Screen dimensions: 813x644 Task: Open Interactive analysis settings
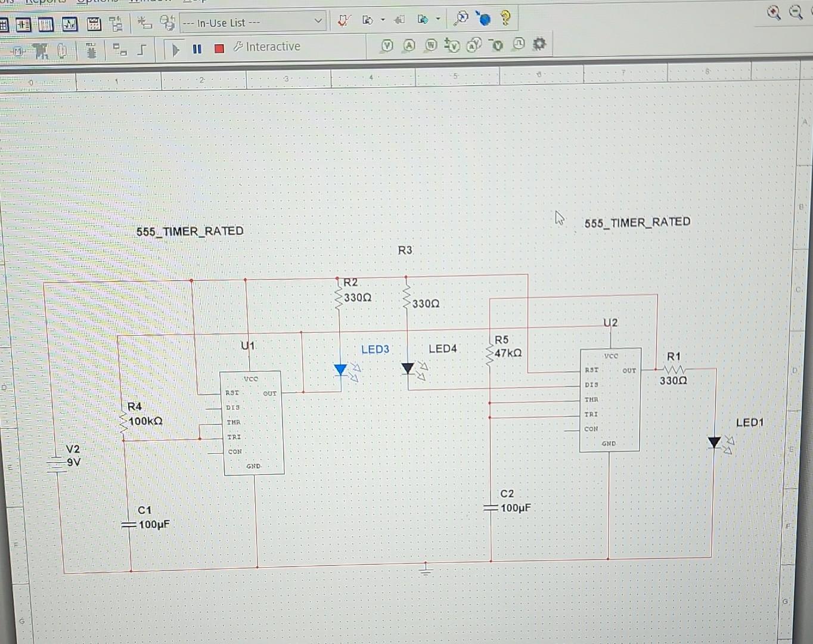(x=267, y=47)
